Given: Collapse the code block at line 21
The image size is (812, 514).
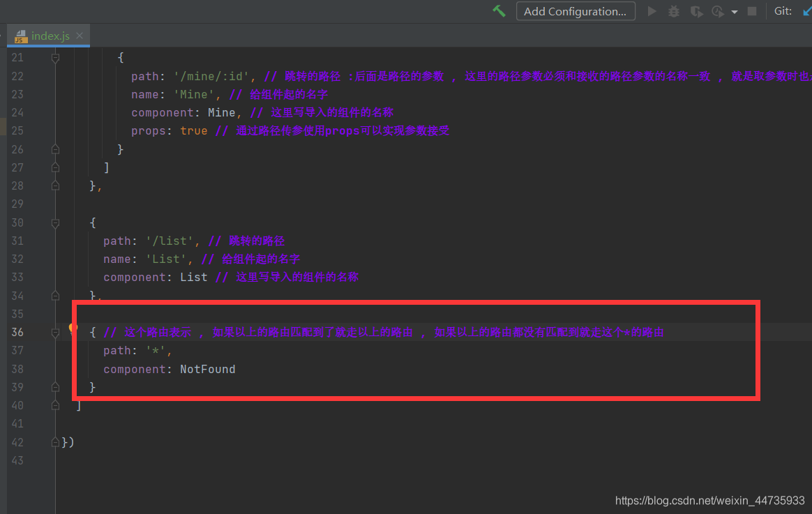Looking at the screenshot, I should coord(55,58).
